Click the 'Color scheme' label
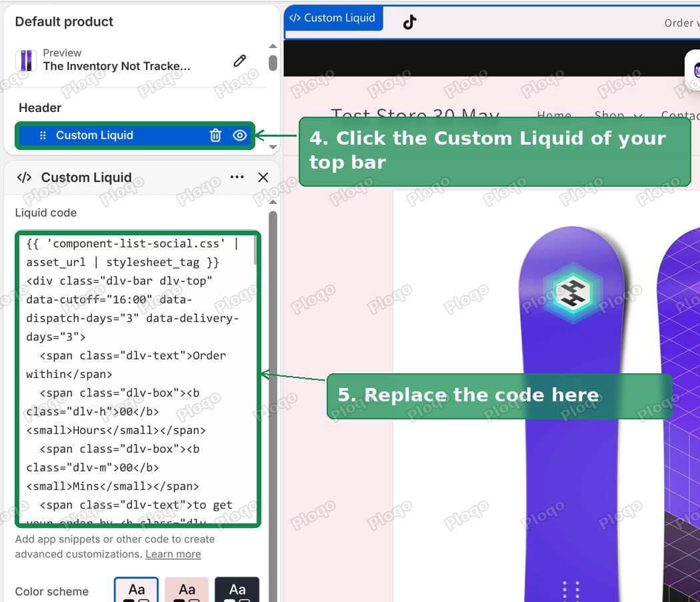700x602 pixels. tap(52, 592)
